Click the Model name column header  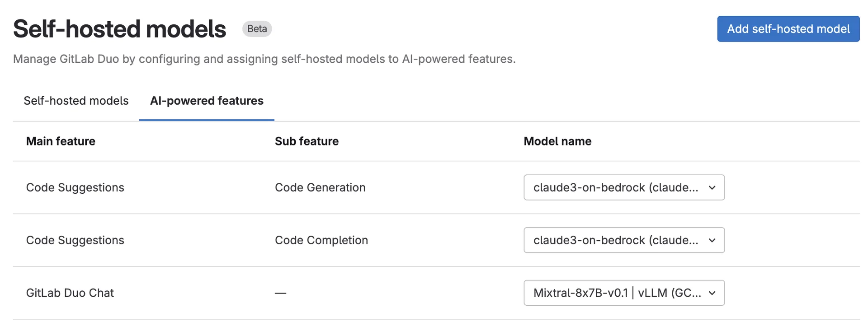[557, 141]
